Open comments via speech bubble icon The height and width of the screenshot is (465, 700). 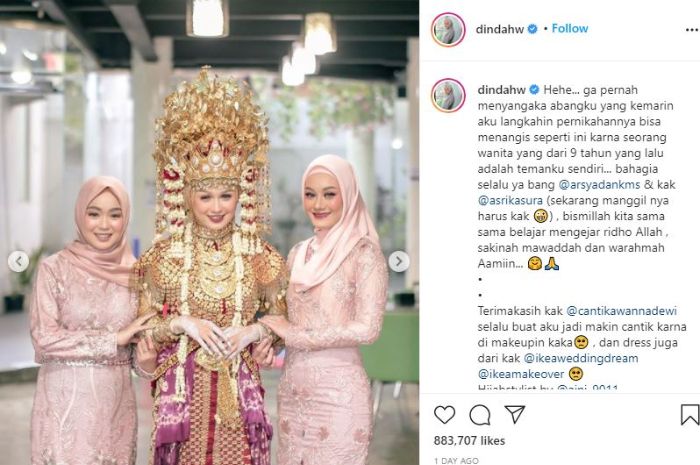[480, 415]
